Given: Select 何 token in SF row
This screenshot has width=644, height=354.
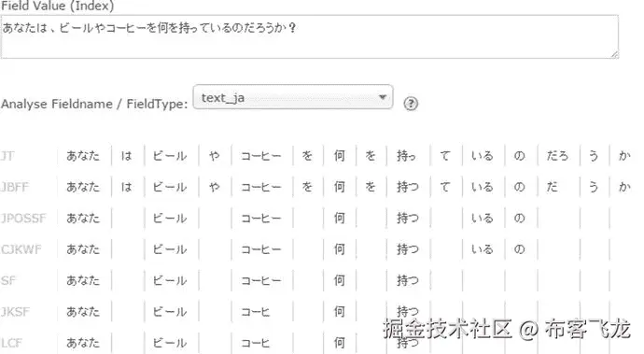Looking at the screenshot, I should pyautogui.click(x=339, y=280).
